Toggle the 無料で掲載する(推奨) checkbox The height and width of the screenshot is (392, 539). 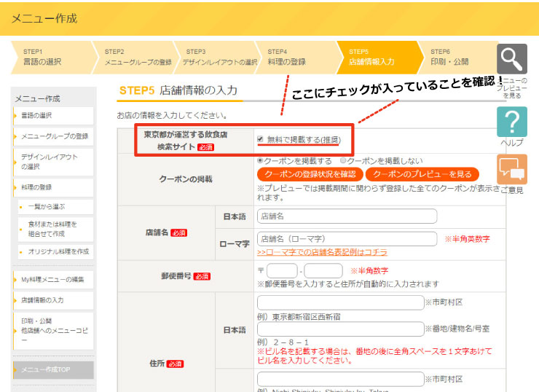[x=260, y=139]
